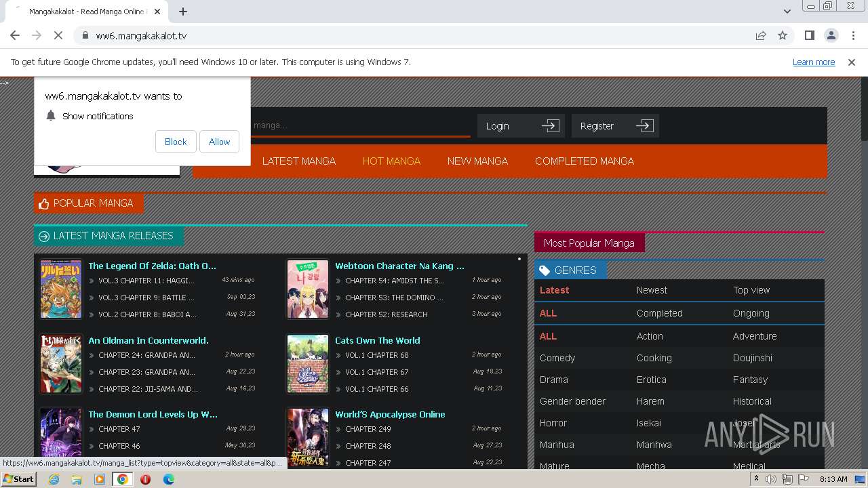Image resolution: width=868 pixels, height=488 pixels.
Task: Open Cats Own The World title
Action: (x=378, y=340)
